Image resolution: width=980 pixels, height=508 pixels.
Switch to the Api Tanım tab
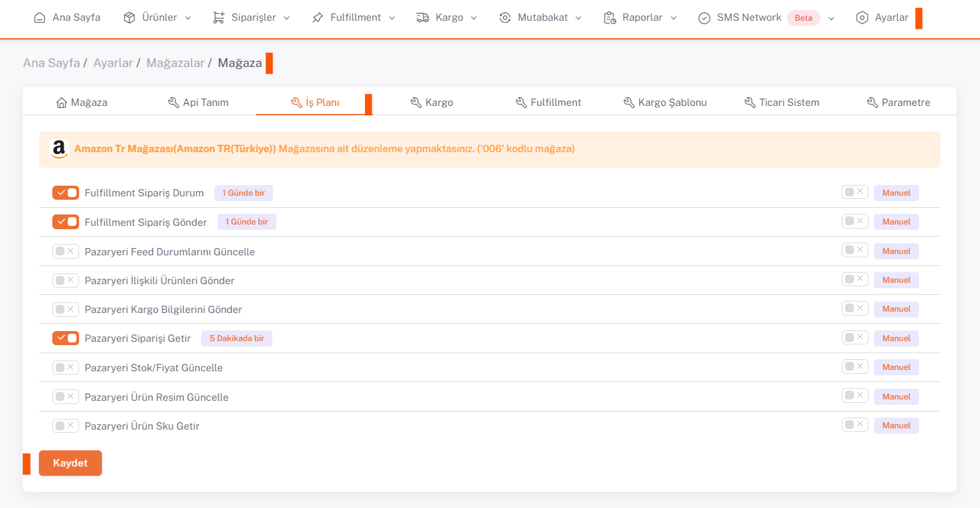pyautogui.click(x=198, y=103)
